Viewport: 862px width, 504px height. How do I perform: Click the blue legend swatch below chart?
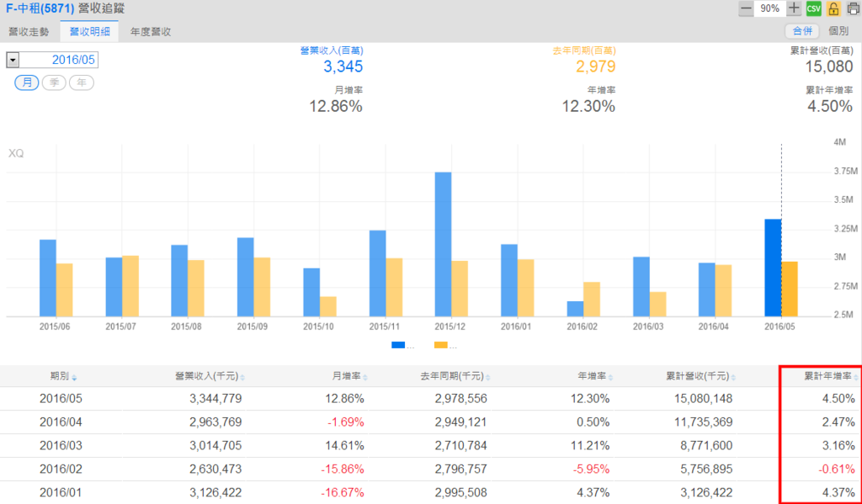(x=398, y=345)
